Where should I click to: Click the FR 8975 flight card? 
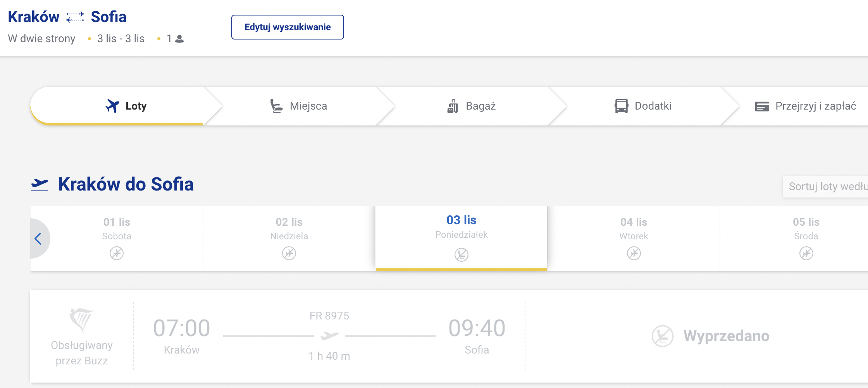449,336
